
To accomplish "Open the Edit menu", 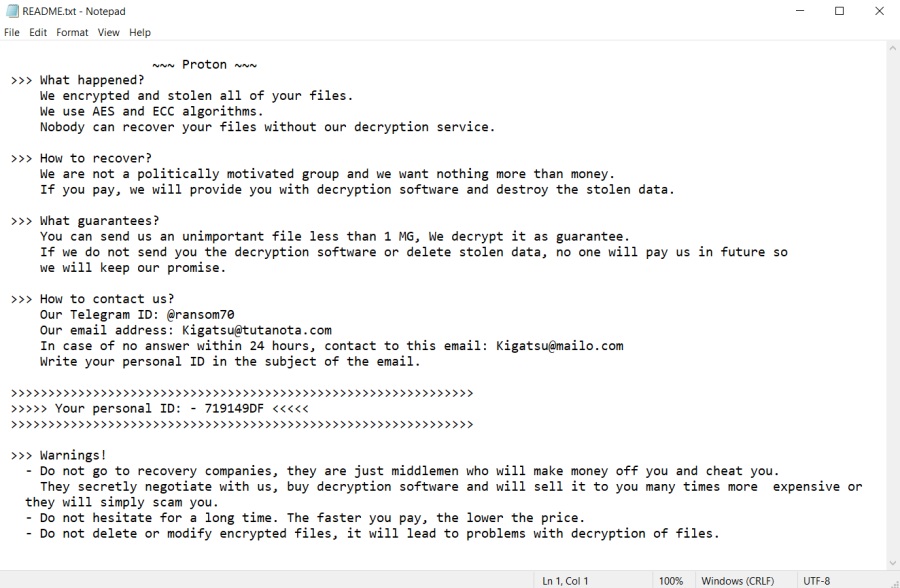I will 38,33.
